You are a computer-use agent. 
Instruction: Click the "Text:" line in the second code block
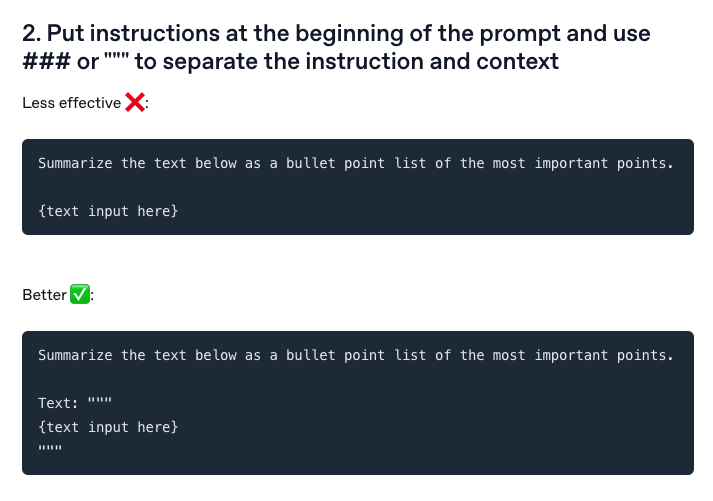pos(75,403)
